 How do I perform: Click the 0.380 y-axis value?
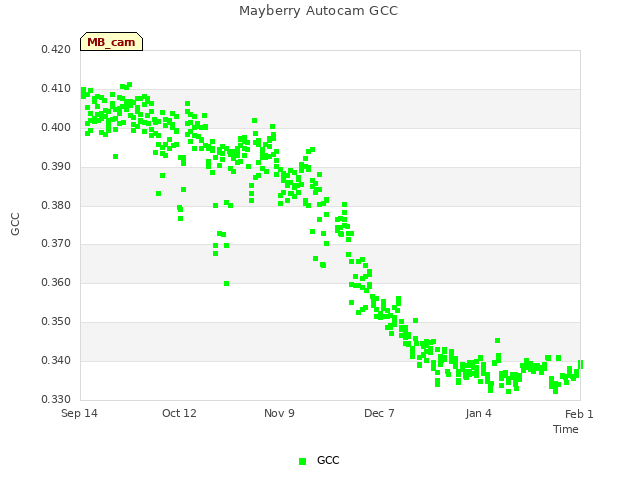pyautogui.click(x=56, y=205)
